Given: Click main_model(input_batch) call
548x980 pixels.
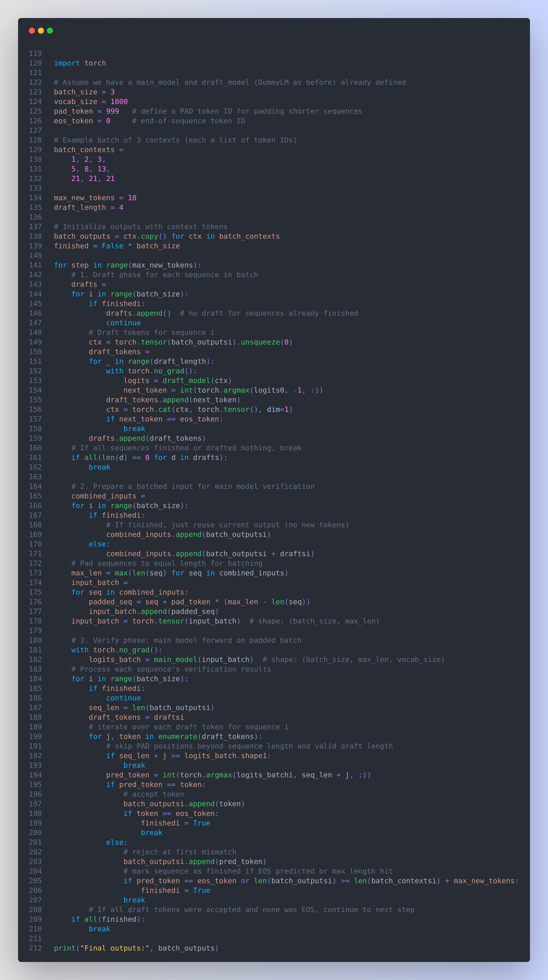Looking at the screenshot, I should pyautogui.click(x=204, y=660).
